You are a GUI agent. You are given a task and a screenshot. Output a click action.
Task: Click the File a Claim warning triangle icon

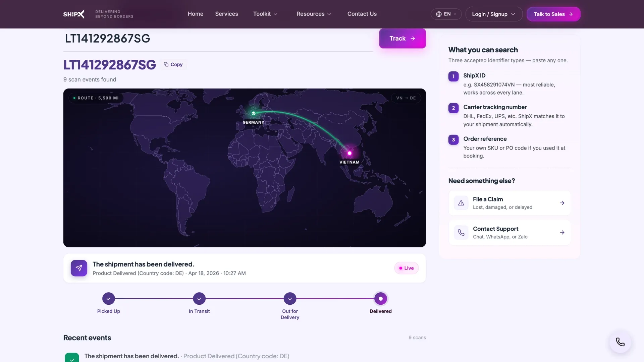pyautogui.click(x=461, y=203)
